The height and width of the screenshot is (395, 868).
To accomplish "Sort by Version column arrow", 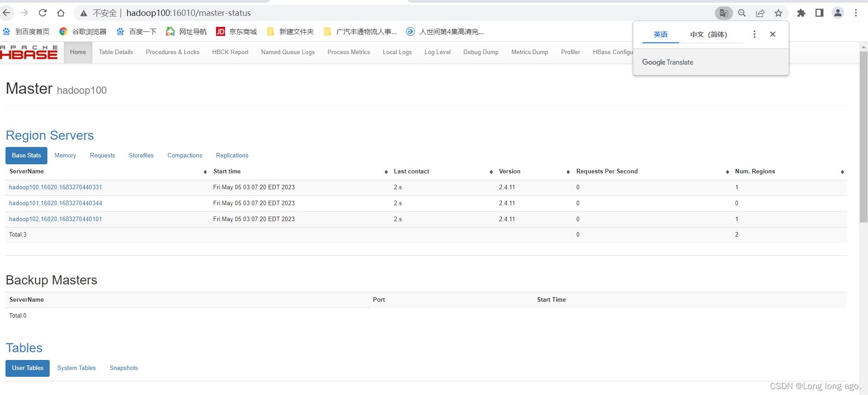I will click(x=568, y=172).
